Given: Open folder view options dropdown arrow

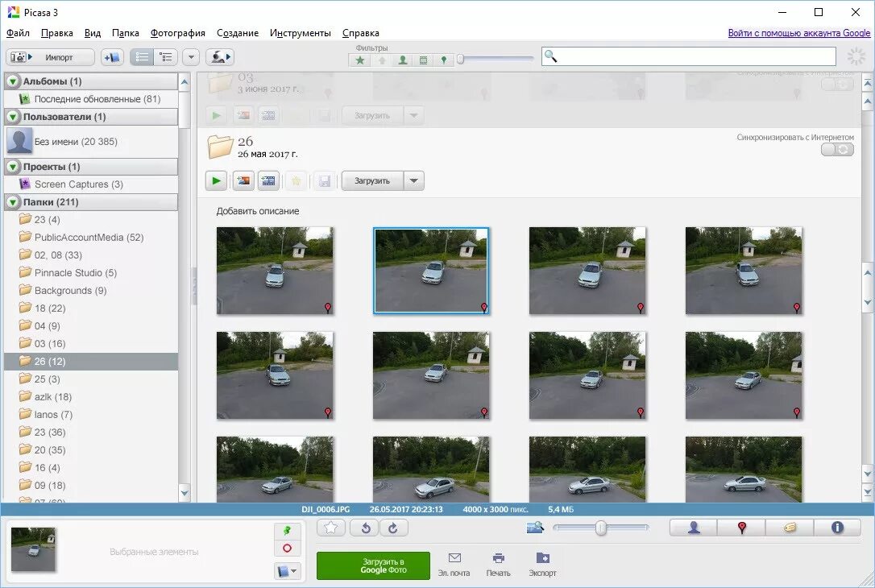Looking at the screenshot, I should (x=191, y=57).
